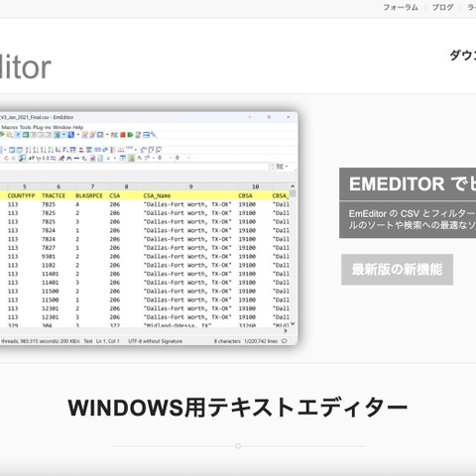Select the CBSA column header cell
This screenshot has width=476, height=476.
tap(245, 195)
